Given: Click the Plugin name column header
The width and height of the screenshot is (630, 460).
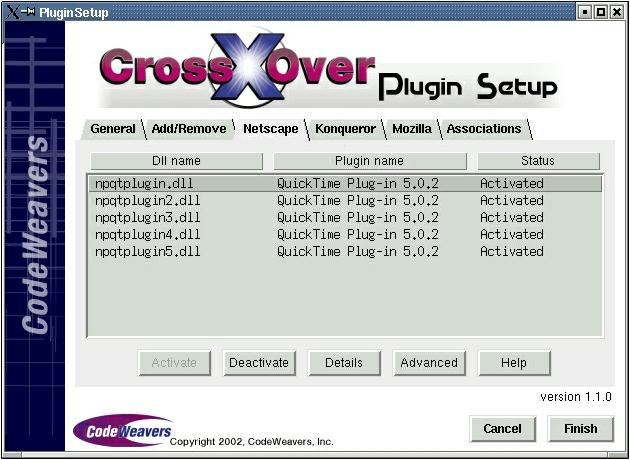Looking at the screenshot, I should 369,161.
